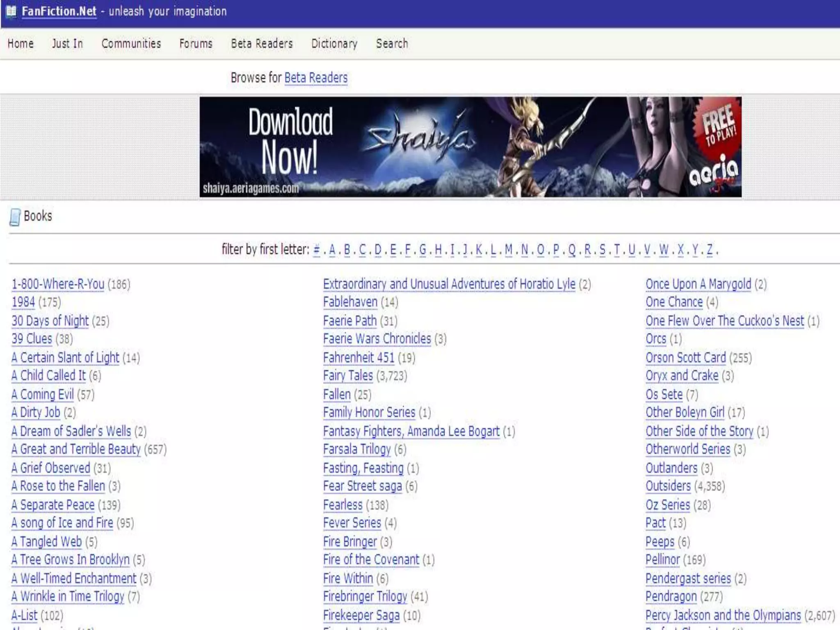Screen dimensions: 840x630
Task: Open Percy Jackson and the Olympians
Action: tap(723, 615)
